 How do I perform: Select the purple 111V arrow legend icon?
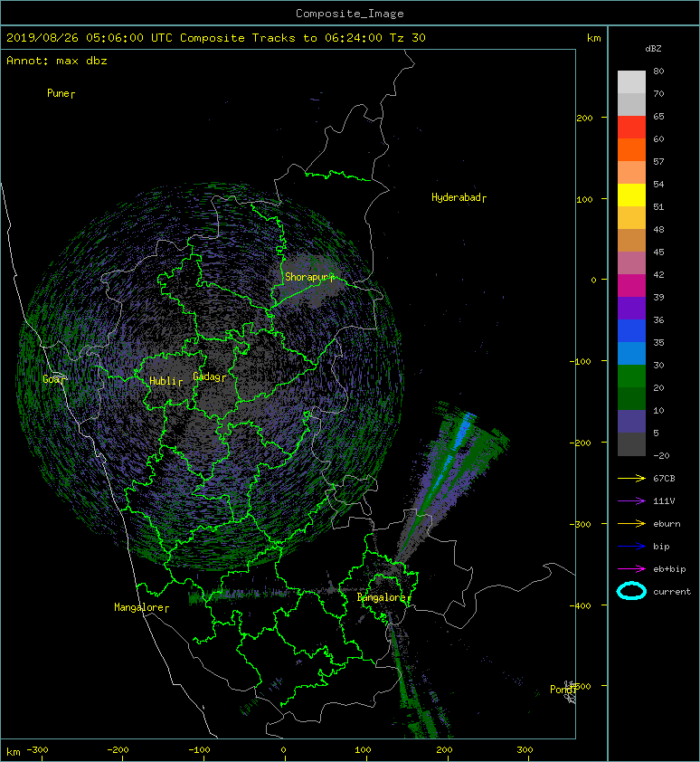tap(631, 501)
